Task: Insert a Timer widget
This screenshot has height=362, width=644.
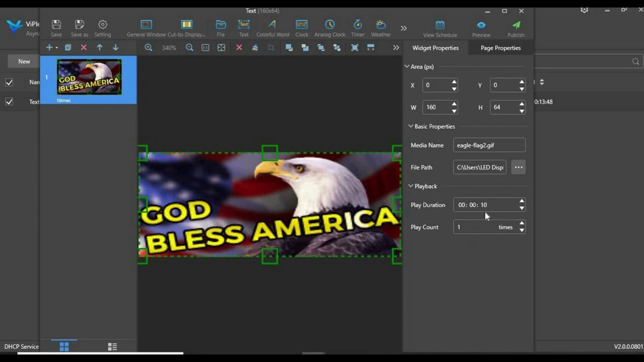Action: (x=358, y=28)
